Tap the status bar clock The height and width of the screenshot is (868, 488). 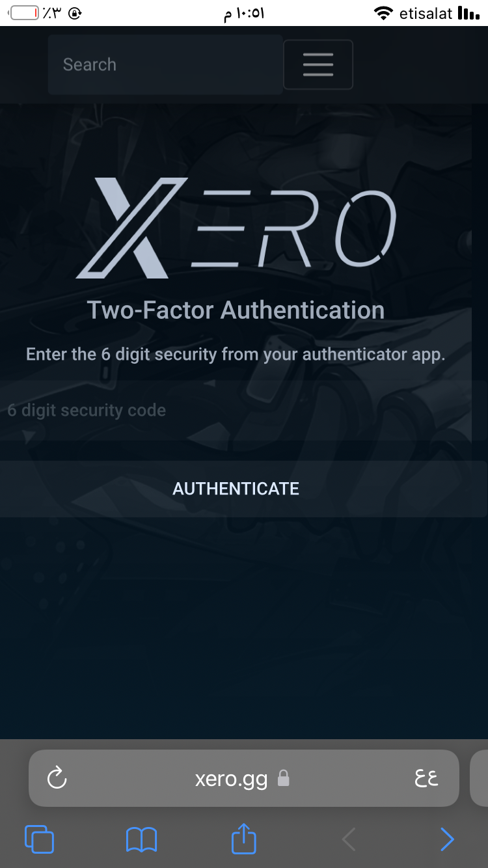tap(244, 14)
